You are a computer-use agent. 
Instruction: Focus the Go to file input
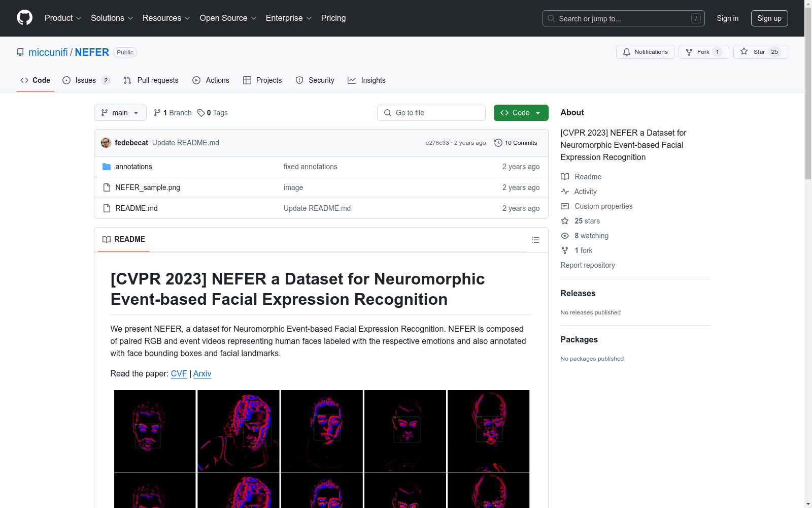tap(431, 113)
